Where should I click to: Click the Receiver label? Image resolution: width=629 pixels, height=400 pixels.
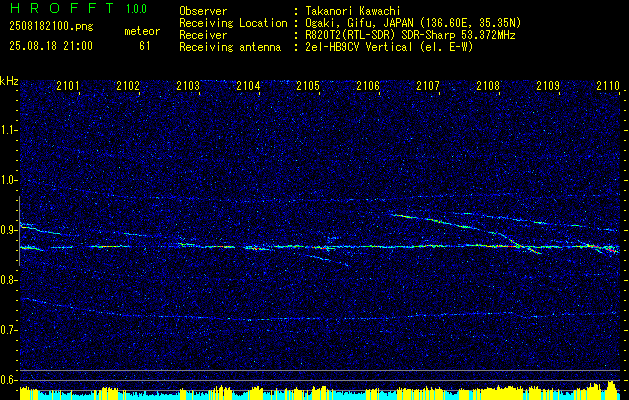[x=203, y=35]
